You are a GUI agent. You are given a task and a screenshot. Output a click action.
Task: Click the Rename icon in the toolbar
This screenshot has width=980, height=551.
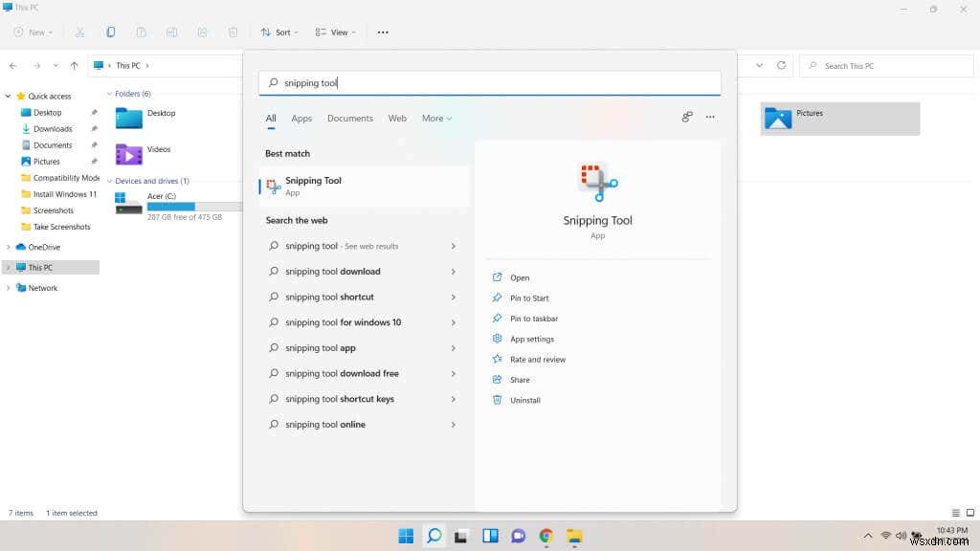pos(172,32)
